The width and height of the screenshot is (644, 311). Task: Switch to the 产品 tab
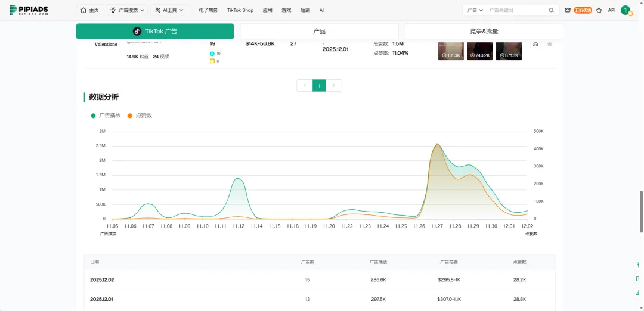click(x=319, y=32)
